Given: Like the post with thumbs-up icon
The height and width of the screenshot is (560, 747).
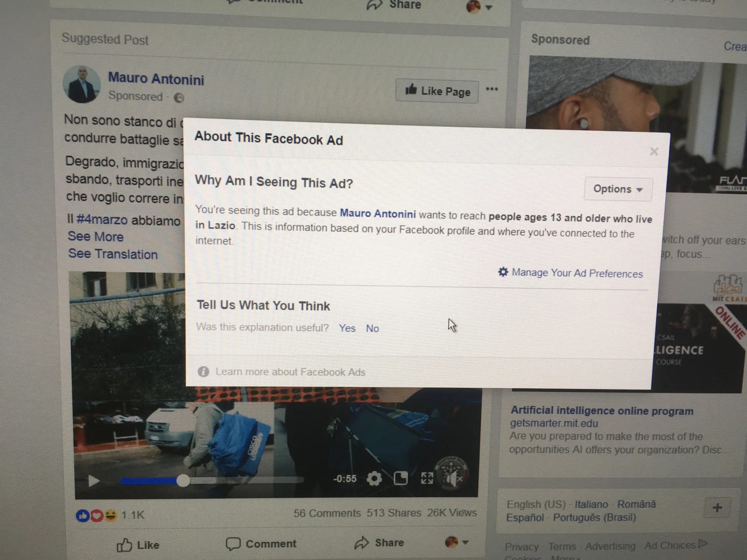Looking at the screenshot, I should [125, 545].
